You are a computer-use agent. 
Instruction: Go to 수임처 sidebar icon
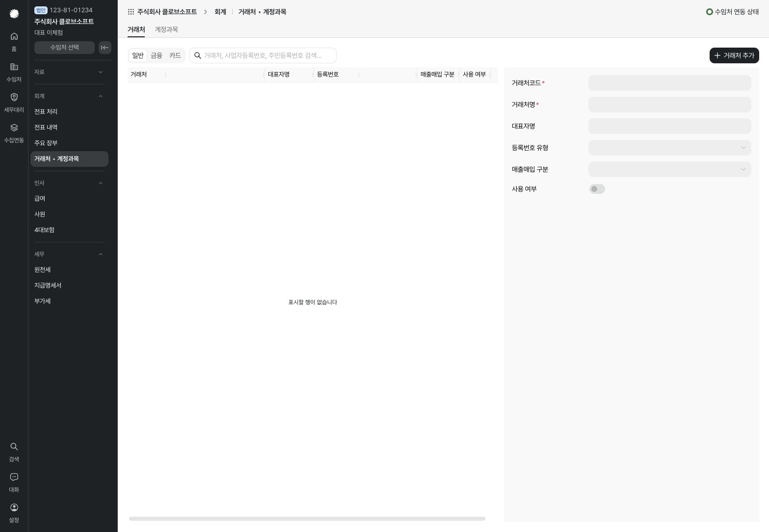pos(14,67)
